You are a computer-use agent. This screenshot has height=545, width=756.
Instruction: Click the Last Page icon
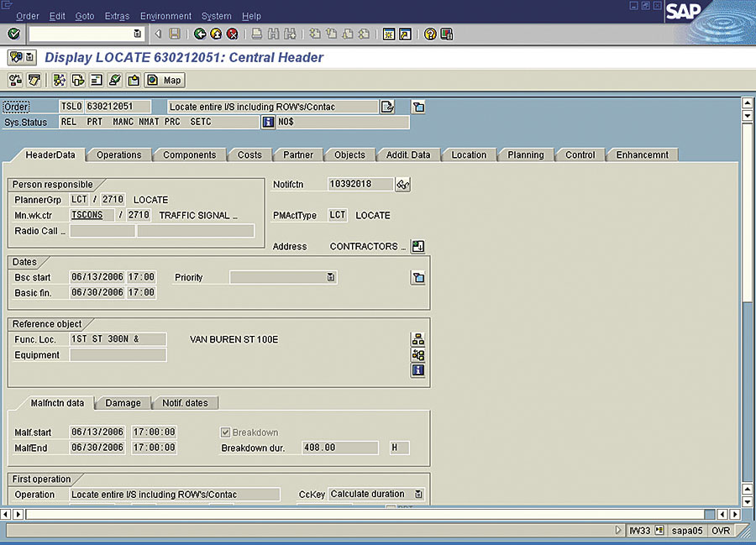point(364,34)
